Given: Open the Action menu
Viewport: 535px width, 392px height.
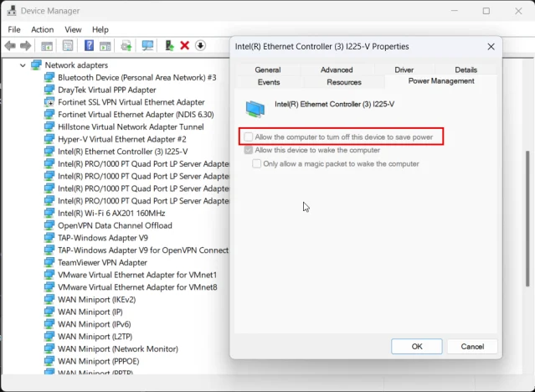Looking at the screenshot, I should coord(43,29).
